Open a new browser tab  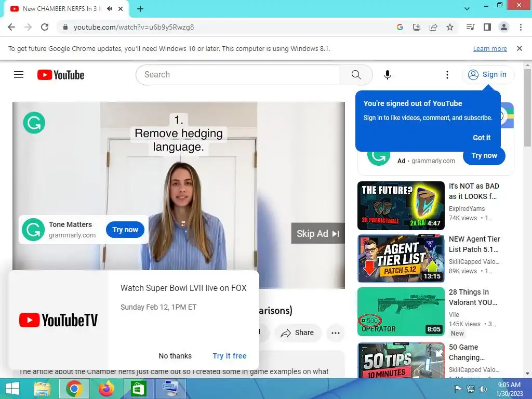[x=140, y=9]
